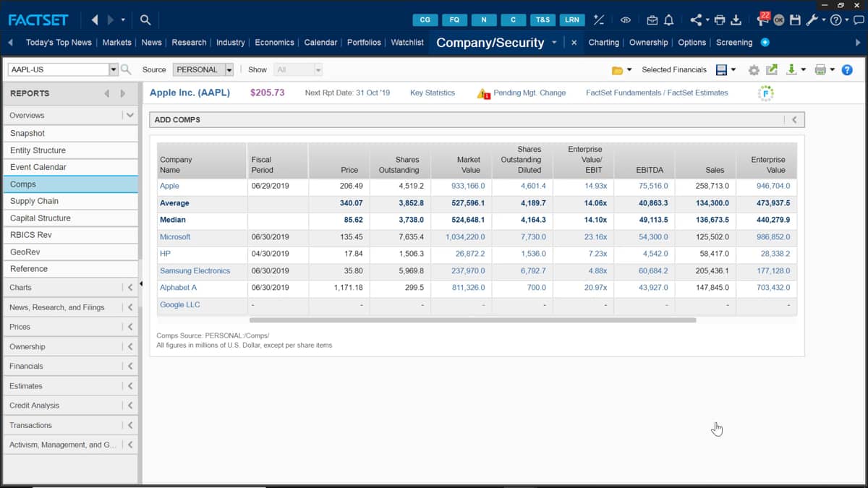Open the CG shortcut button
The height and width of the screenshot is (488, 868).
pos(425,20)
